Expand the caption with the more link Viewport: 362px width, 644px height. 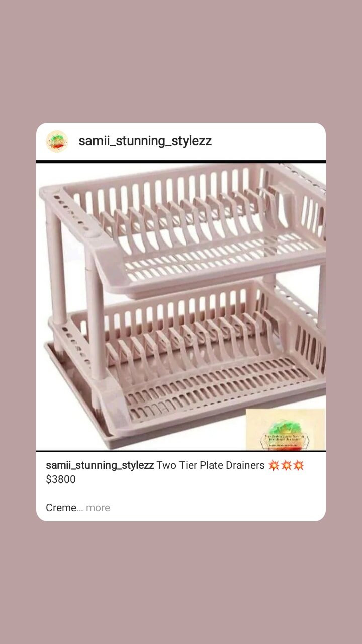[x=98, y=508]
